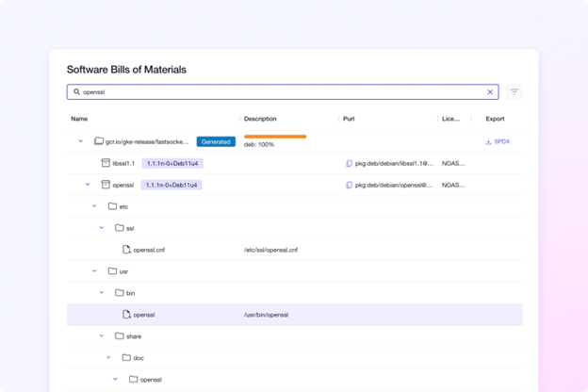
Task: Click the libssl1.1 package icon
Action: tap(106, 163)
